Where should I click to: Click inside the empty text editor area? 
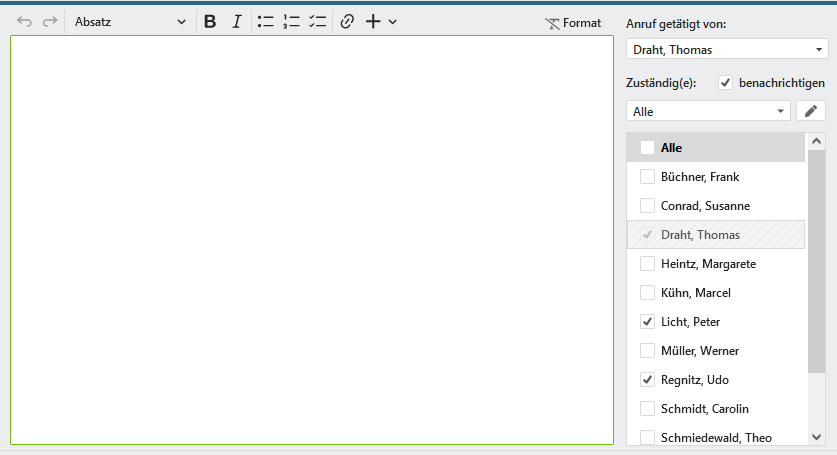311,240
